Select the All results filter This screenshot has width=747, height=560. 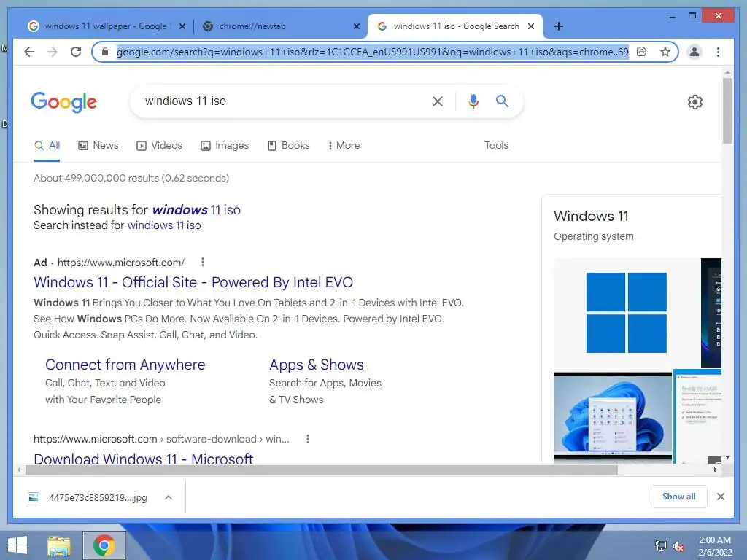click(x=47, y=146)
